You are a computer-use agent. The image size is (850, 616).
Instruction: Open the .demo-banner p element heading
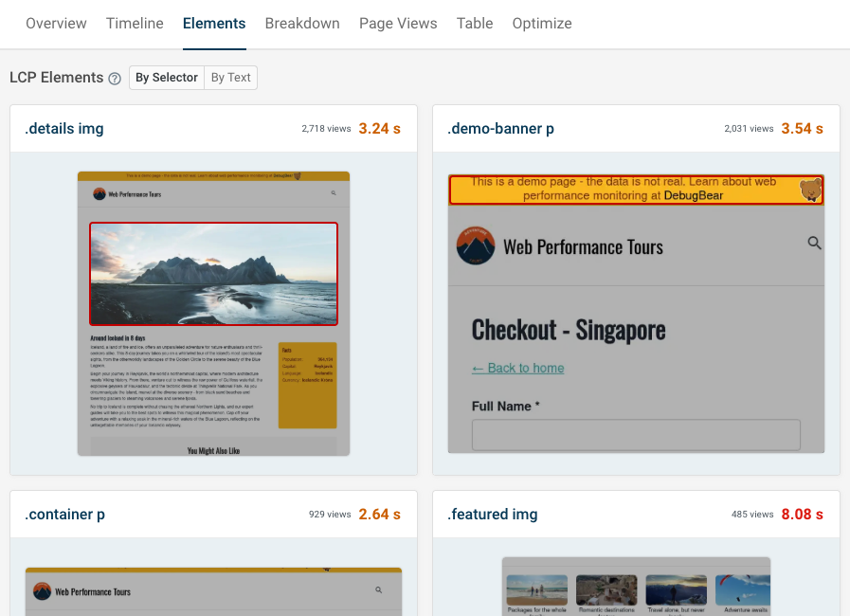[500, 129]
